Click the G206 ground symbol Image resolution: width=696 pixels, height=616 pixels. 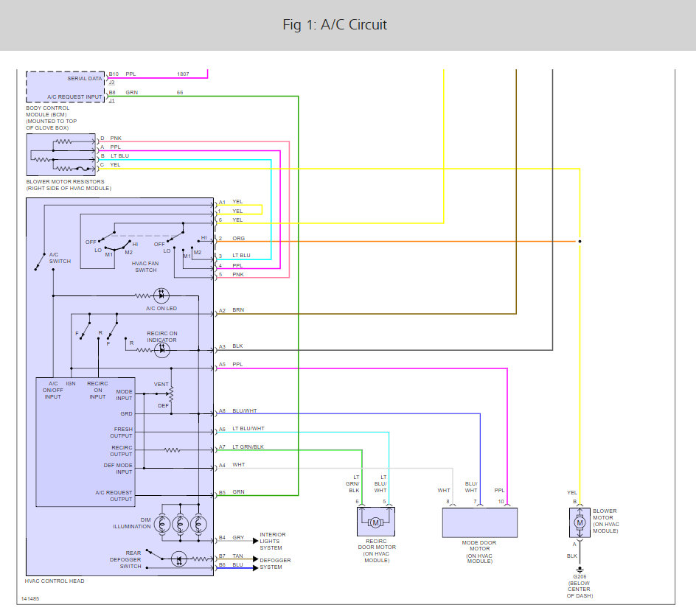pyautogui.click(x=580, y=570)
